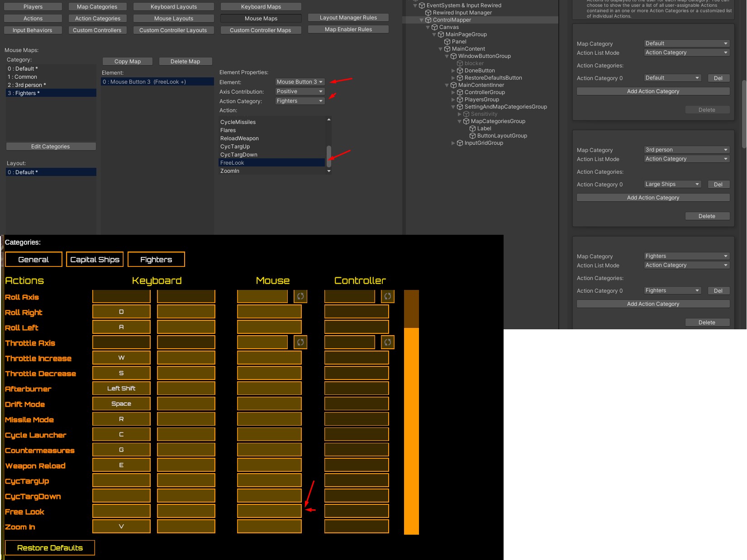Click the reset icon beside Roll Axis controller binding
The image size is (747, 560).
pos(387,296)
